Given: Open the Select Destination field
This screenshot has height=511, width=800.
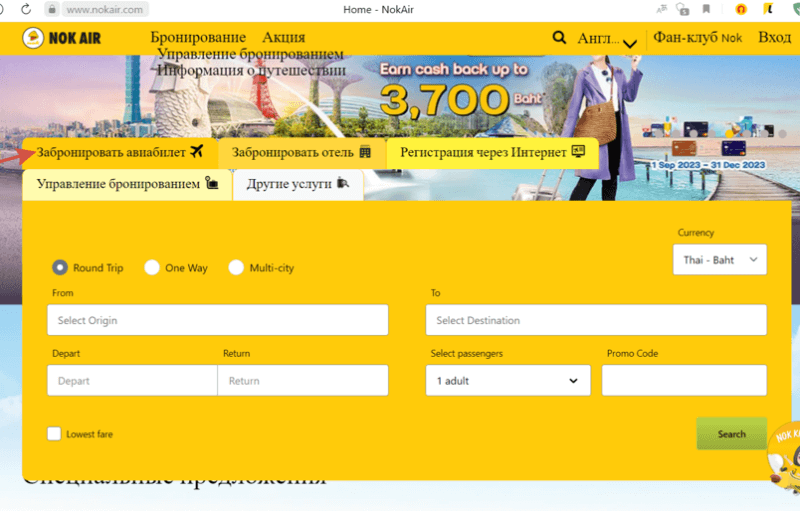Looking at the screenshot, I should [x=596, y=320].
